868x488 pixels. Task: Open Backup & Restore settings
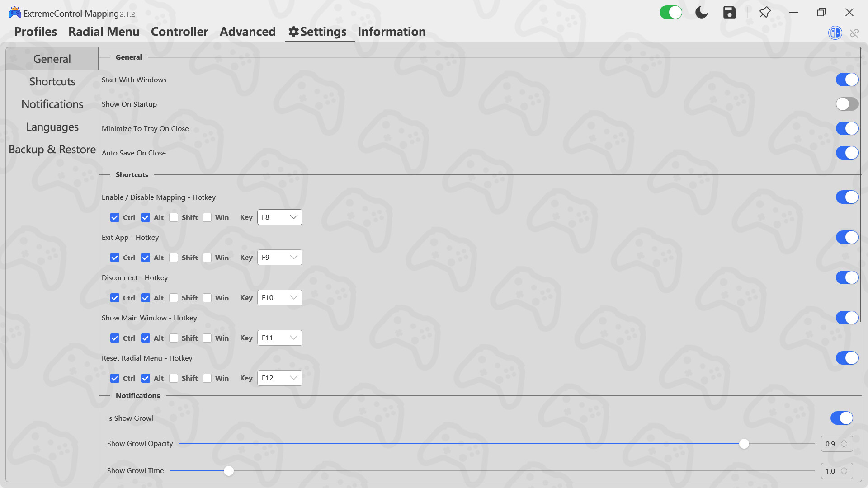pyautogui.click(x=52, y=149)
